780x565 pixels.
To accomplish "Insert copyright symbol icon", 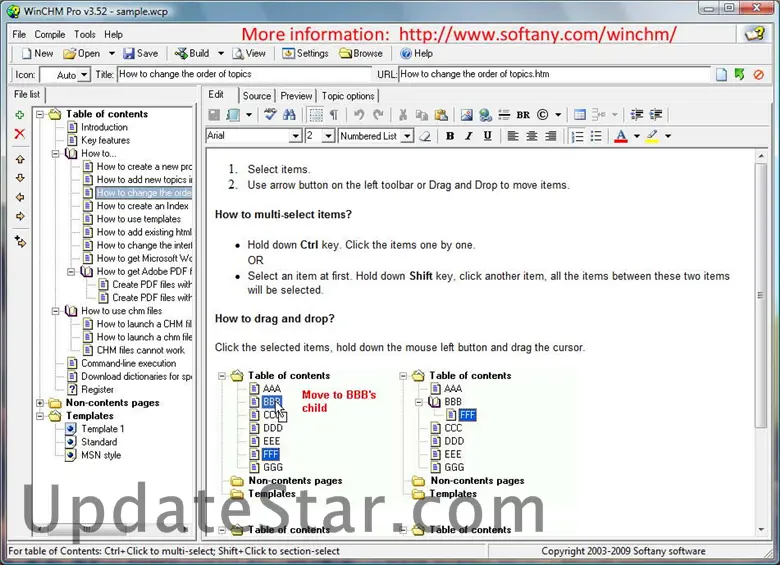I will point(542,115).
